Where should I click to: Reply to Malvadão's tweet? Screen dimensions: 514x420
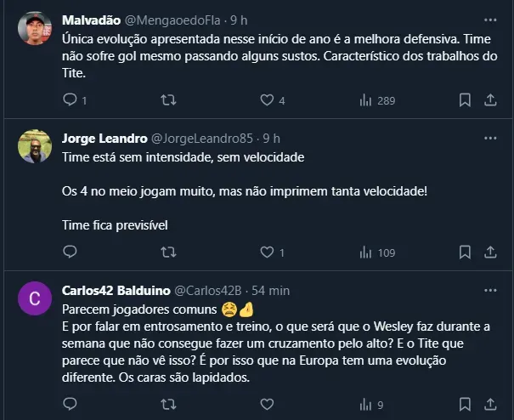tap(71, 100)
